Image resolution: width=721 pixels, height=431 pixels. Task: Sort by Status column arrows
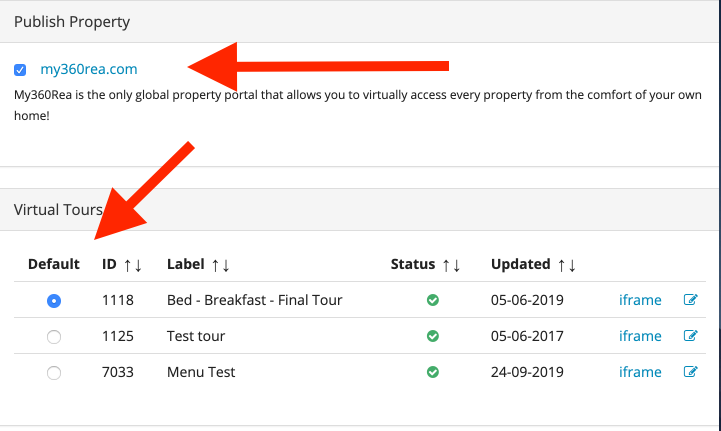(x=451, y=265)
